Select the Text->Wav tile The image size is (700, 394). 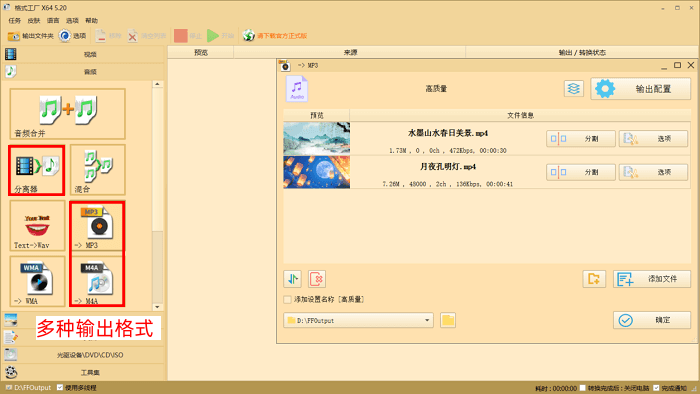tap(37, 226)
